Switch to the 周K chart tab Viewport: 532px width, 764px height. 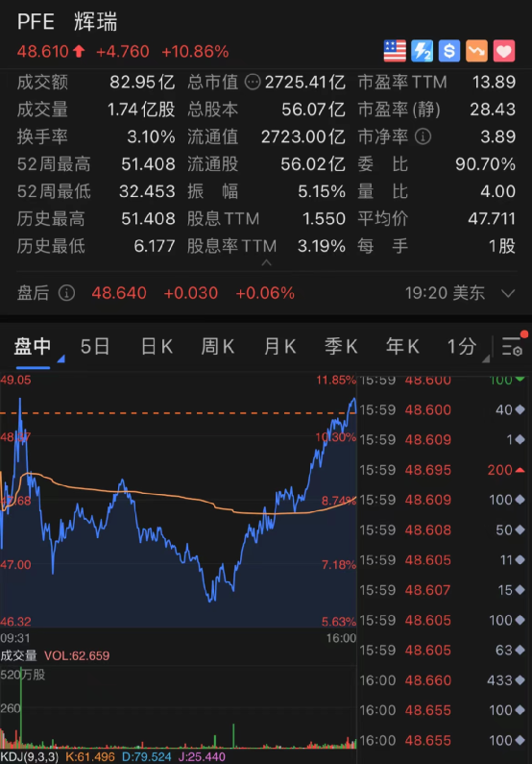coord(218,346)
